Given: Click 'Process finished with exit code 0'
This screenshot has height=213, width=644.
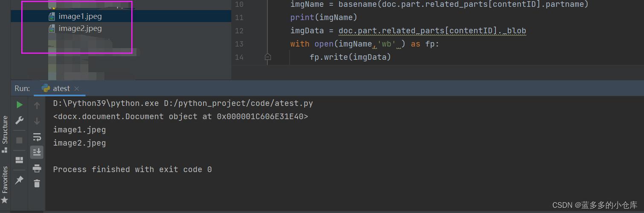Looking at the screenshot, I should click(x=132, y=170).
